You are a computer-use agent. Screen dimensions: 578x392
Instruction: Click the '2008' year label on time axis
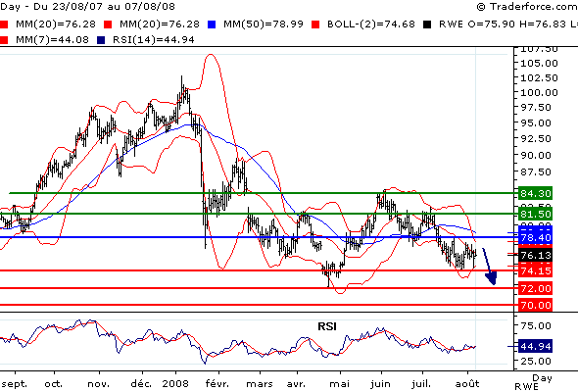(175, 384)
